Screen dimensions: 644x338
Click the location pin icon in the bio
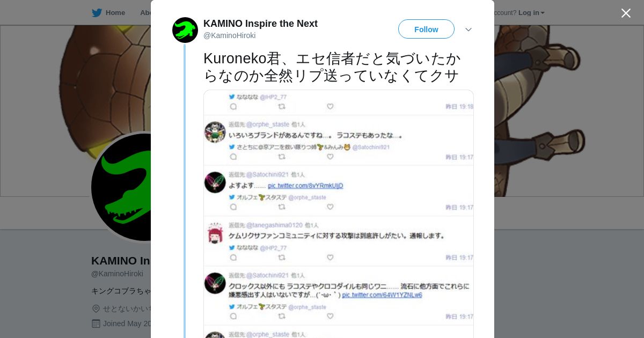pyautogui.click(x=96, y=308)
